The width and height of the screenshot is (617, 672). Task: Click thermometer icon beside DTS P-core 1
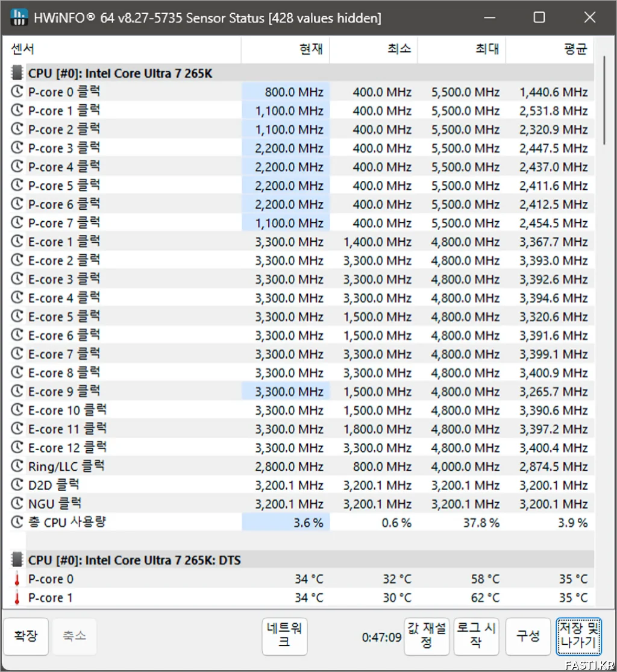click(x=17, y=597)
